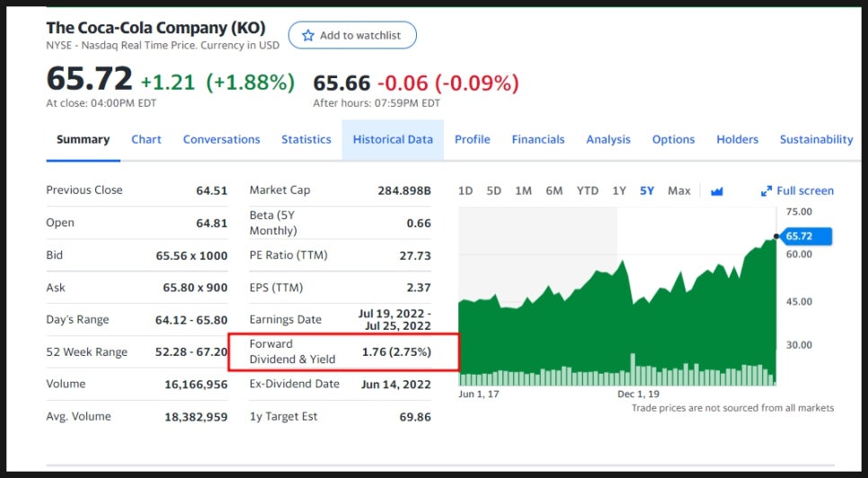Click The Coca-Cola Company (KO) heading
The height and width of the screenshot is (478, 868).
[x=156, y=28]
